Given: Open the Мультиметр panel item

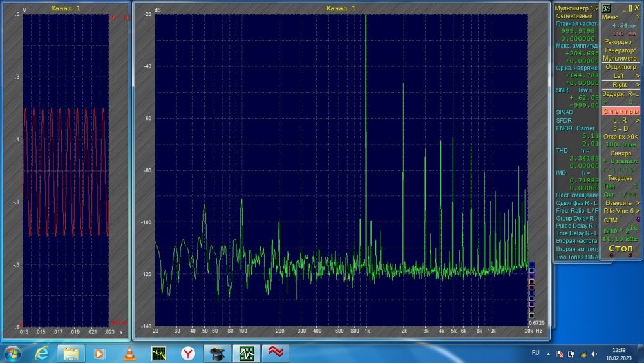Looking at the screenshot, I should (x=621, y=58).
